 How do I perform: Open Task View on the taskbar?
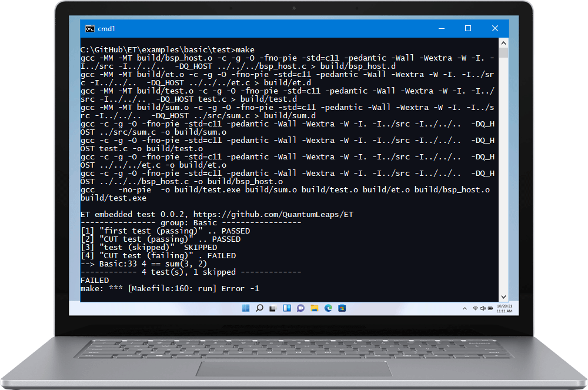pos(273,308)
